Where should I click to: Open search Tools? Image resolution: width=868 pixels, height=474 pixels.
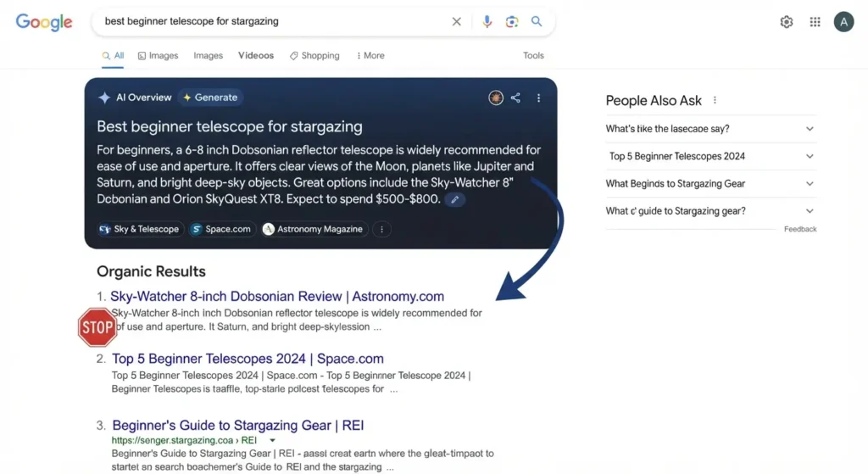point(533,55)
